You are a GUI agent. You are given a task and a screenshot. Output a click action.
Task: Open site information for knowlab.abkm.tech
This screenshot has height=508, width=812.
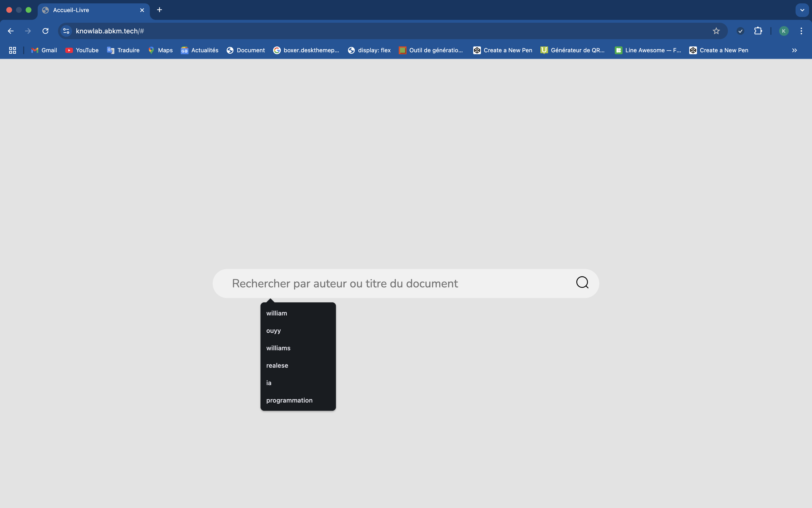tap(66, 31)
